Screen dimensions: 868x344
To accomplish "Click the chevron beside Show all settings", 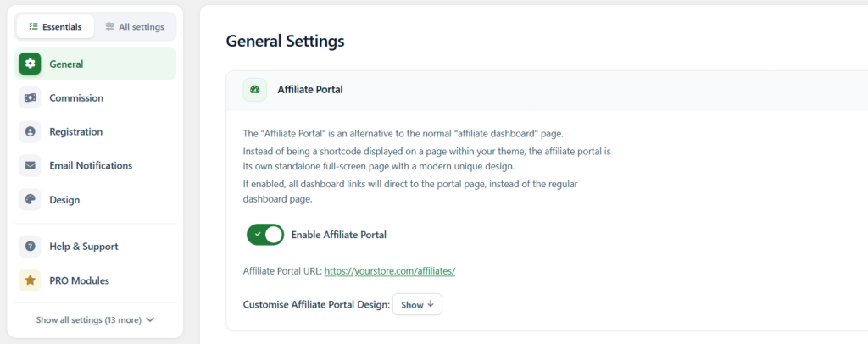I will pos(149,319).
